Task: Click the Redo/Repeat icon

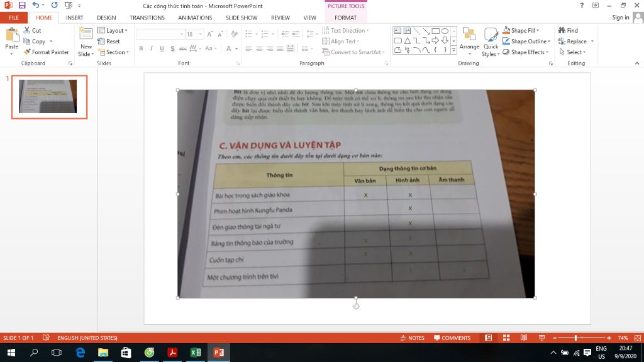Action: [54, 5]
